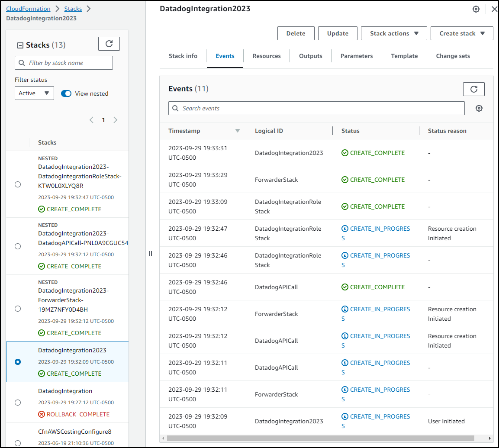Open the Stack actions dropdown
The image size is (499, 448).
click(x=394, y=33)
